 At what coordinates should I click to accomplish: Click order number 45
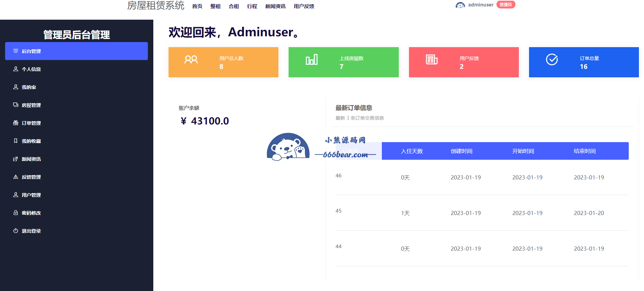[x=338, y=211]
